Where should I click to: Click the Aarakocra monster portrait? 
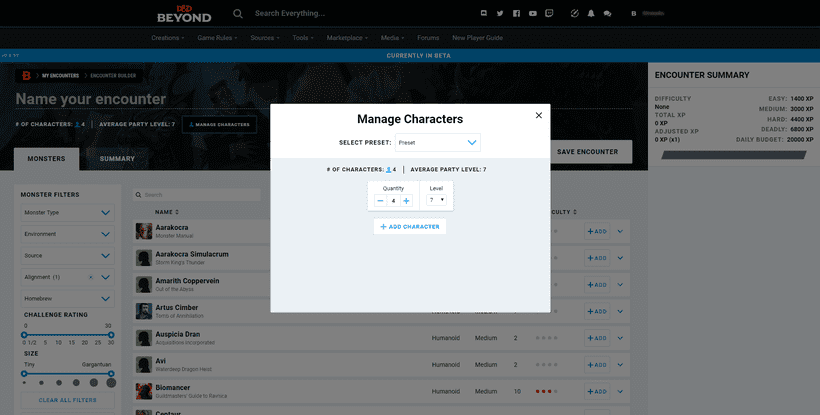(144, 231)
